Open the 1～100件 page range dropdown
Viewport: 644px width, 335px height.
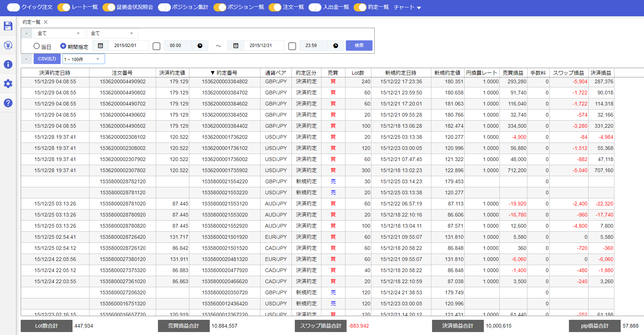pyautogui.click(x=84, y=59)
